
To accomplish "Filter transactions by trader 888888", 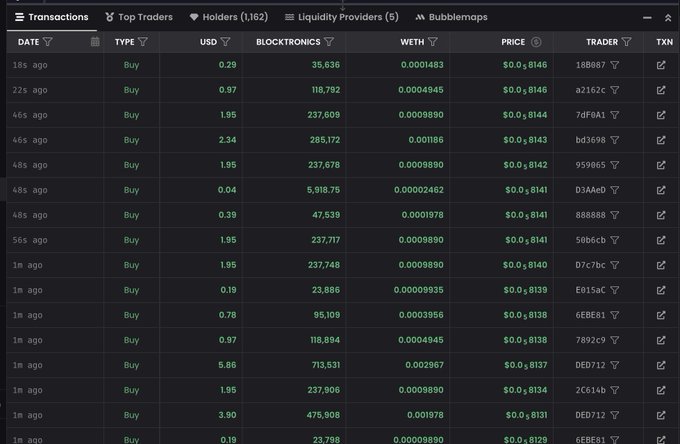I will tap(615, 215).
